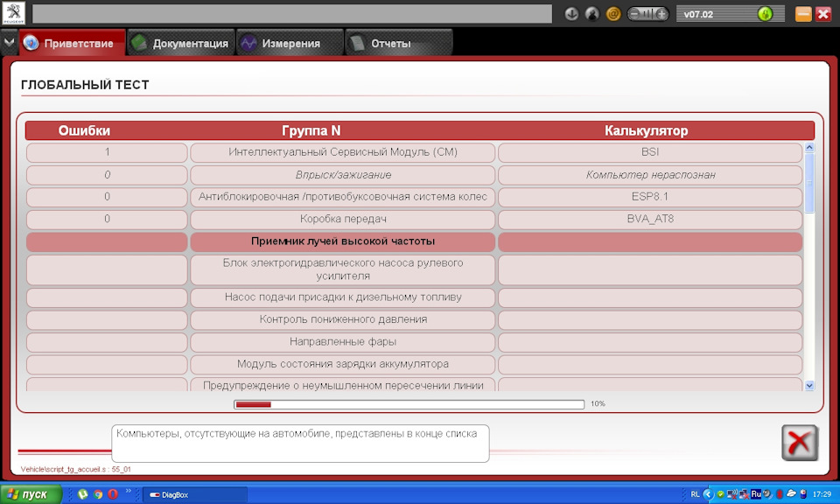This screenshot has width=840, height=504.
Task: Click the green lock status icon
Action: (x=765, y=14)
